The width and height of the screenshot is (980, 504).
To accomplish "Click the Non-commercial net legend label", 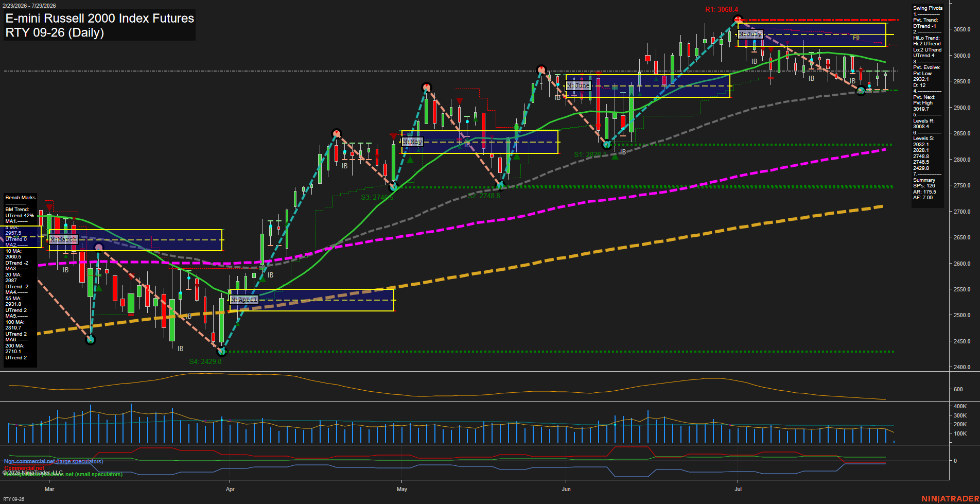I will [x=54, y=461].
